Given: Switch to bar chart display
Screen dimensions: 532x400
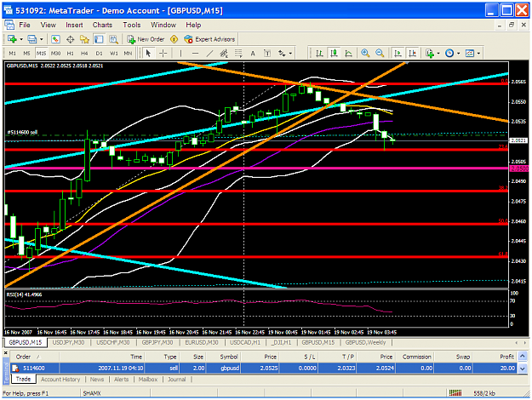Looking at the screenshot, I should (319, 54).
